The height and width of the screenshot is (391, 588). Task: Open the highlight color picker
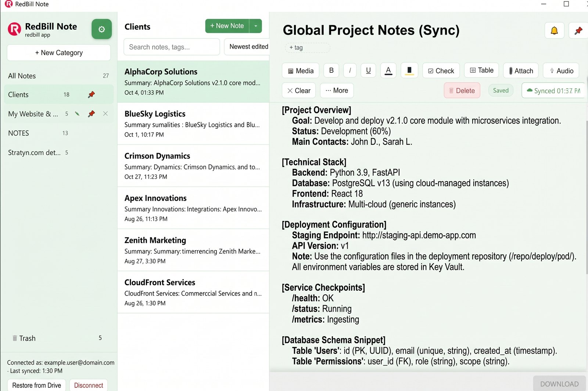pos(409,71)
